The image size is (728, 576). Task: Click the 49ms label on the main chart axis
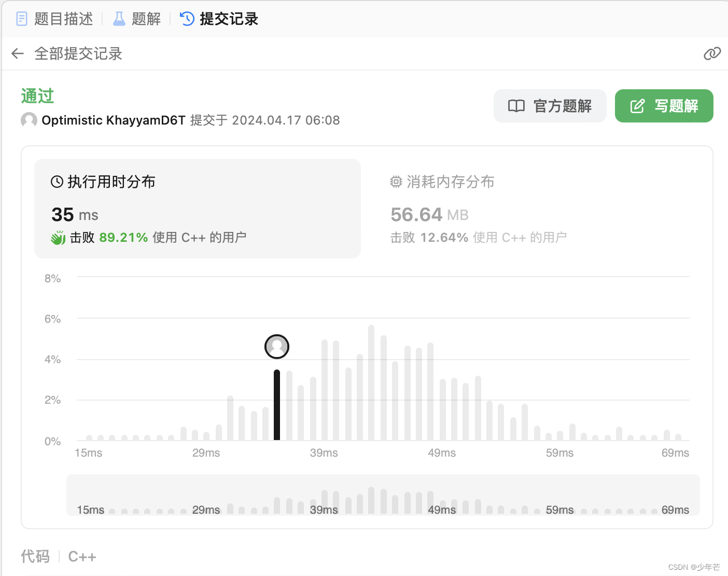(442, 452)
